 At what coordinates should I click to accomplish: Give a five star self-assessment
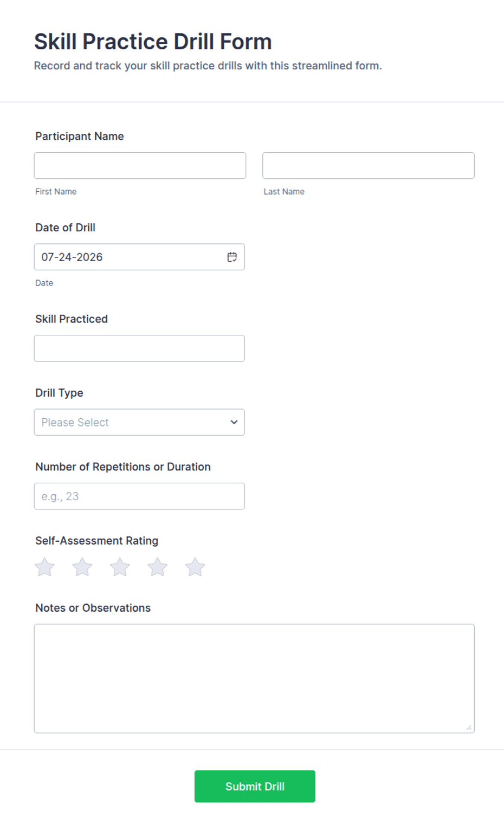coord(195,567)
